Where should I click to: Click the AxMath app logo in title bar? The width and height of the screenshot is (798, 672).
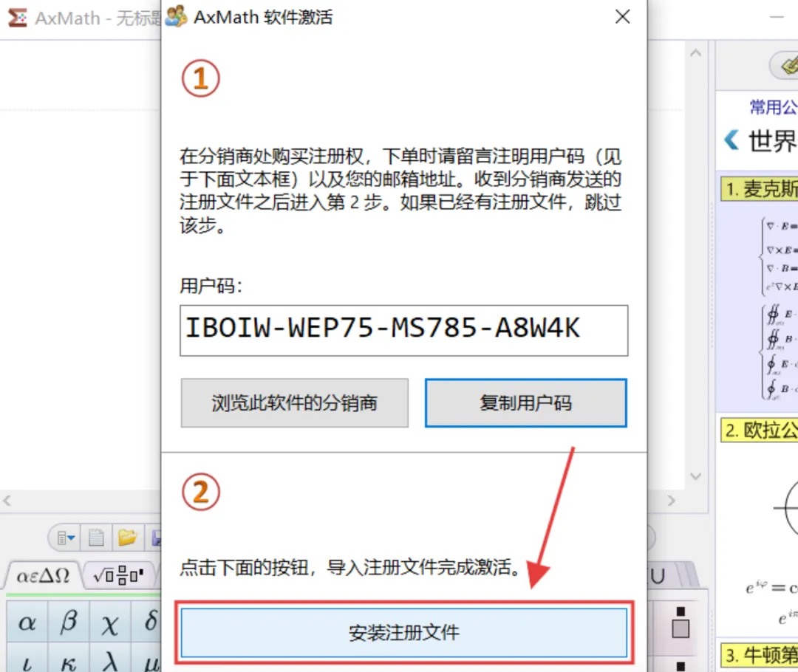point(18,18)
